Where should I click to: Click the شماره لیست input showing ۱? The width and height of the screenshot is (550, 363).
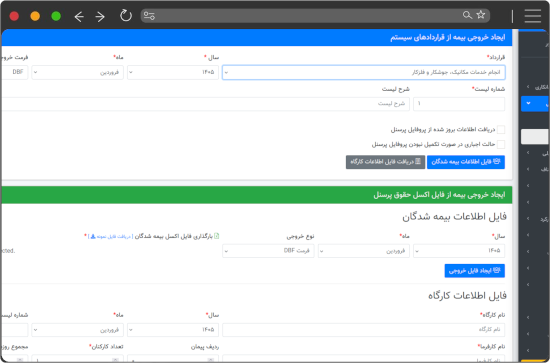click(459, 104)
